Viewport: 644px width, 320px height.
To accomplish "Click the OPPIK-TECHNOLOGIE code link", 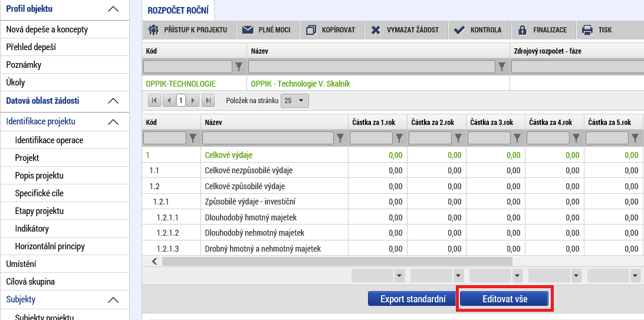I will 180,84.
